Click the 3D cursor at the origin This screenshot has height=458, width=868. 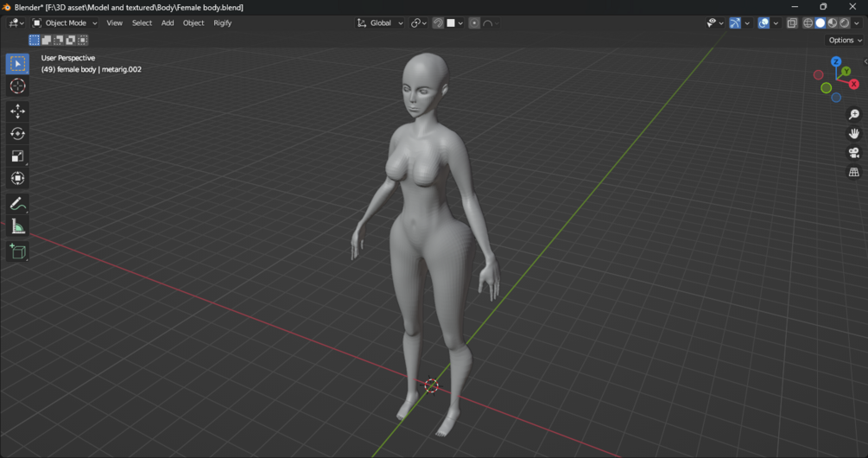pos(431,386)
